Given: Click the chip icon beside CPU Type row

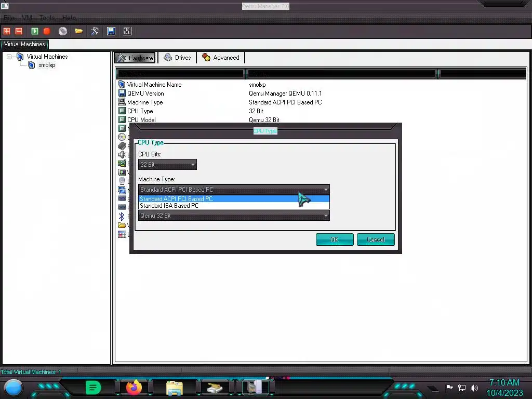Looking at the screenshot, I should [122, 111].
